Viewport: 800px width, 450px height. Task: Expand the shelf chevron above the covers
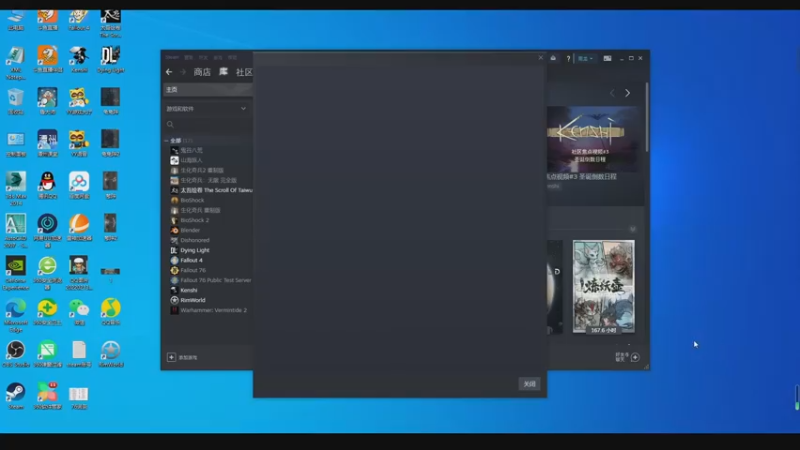[x=633, y=229]
